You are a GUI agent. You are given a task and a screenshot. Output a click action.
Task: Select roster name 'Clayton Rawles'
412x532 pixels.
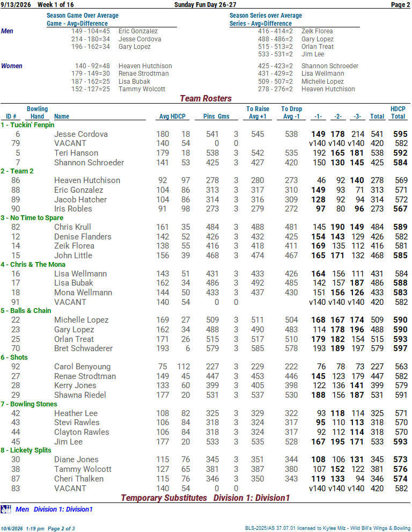[82, 432]
